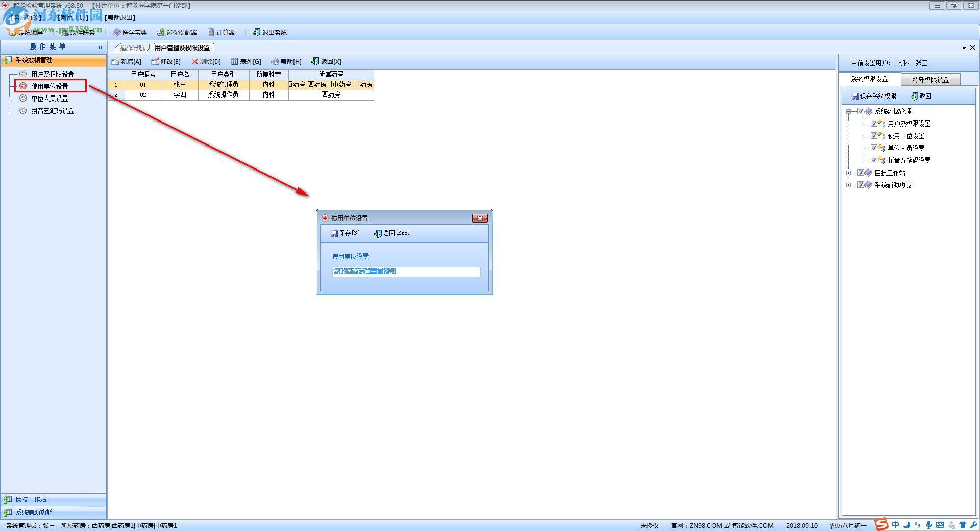Close the current document tab (X)
This screenshot has height=531, width=980.
972,47
